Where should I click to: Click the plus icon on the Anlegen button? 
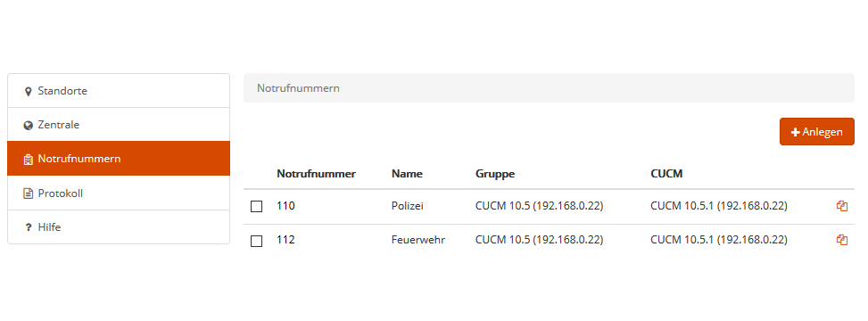796,132
